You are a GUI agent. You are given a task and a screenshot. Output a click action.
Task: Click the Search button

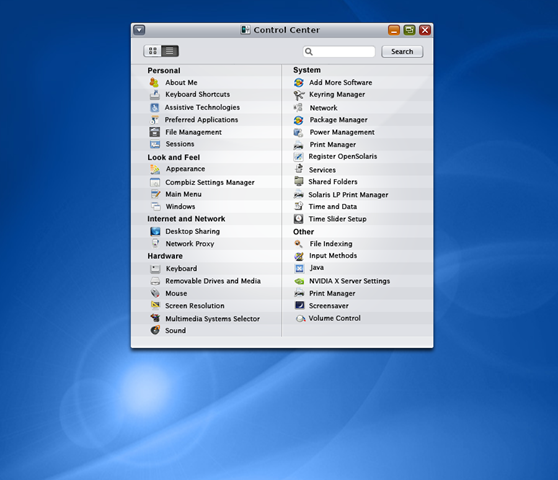(402, 52)
